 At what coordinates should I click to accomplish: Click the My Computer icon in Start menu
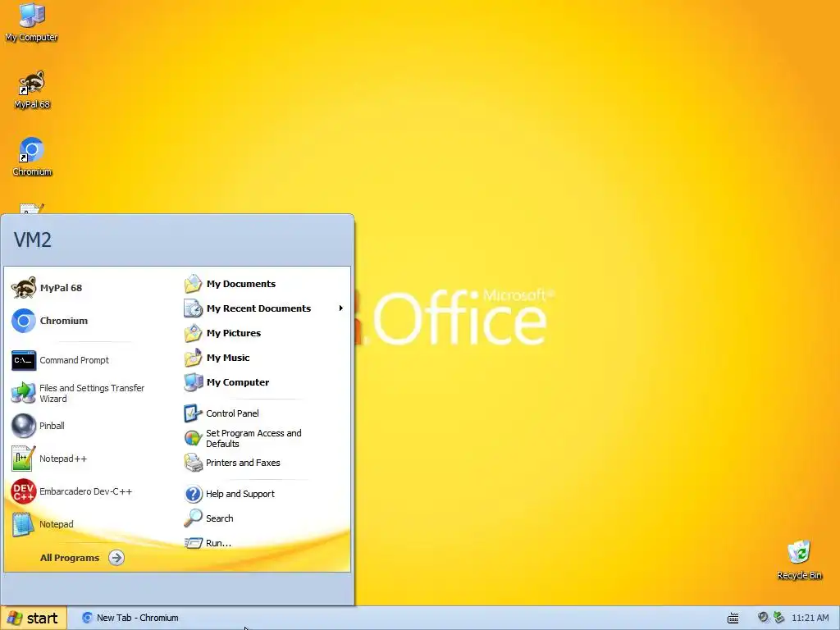[x=193, y=382]
